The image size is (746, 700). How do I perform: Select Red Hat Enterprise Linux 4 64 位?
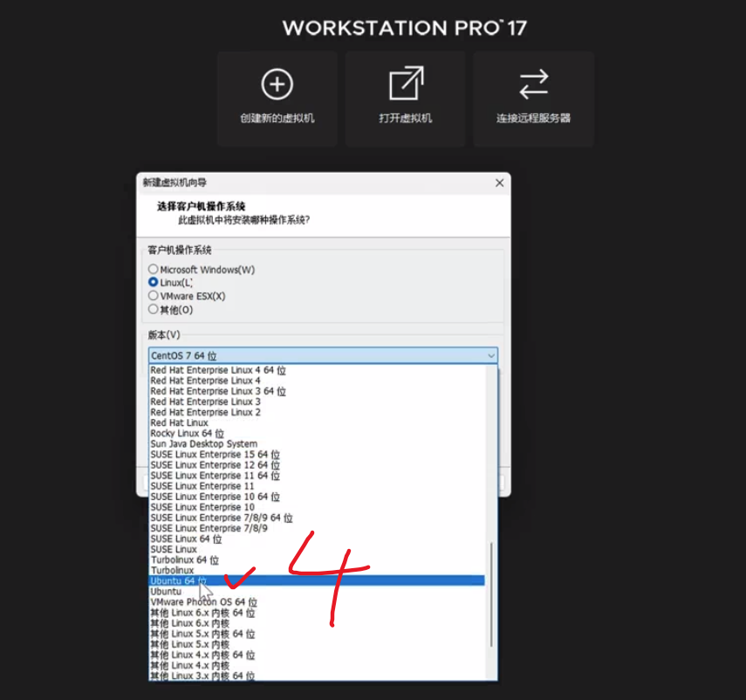[x=217, y=370]
